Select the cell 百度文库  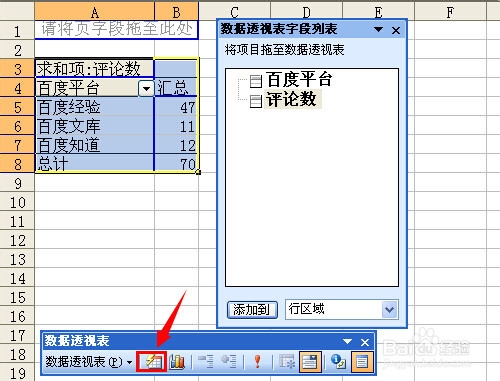94,126
